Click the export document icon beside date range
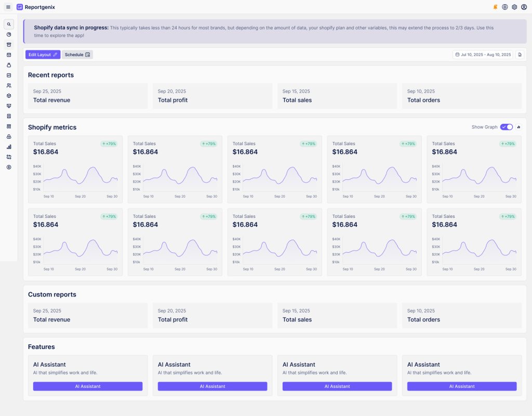Viewport: 532px width, 416px height. (520, 55)
